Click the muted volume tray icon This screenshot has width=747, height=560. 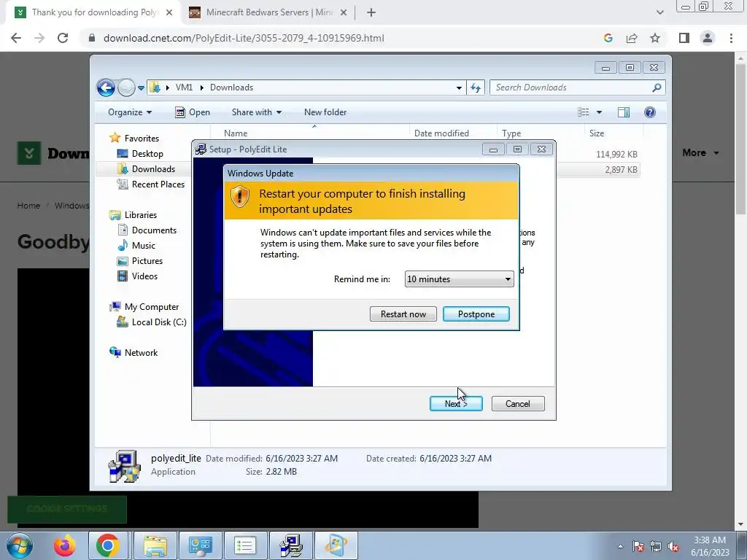[673, 547]
